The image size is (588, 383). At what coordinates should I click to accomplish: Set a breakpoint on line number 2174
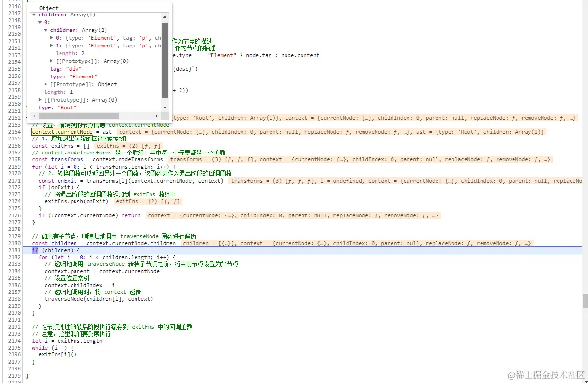15,201
